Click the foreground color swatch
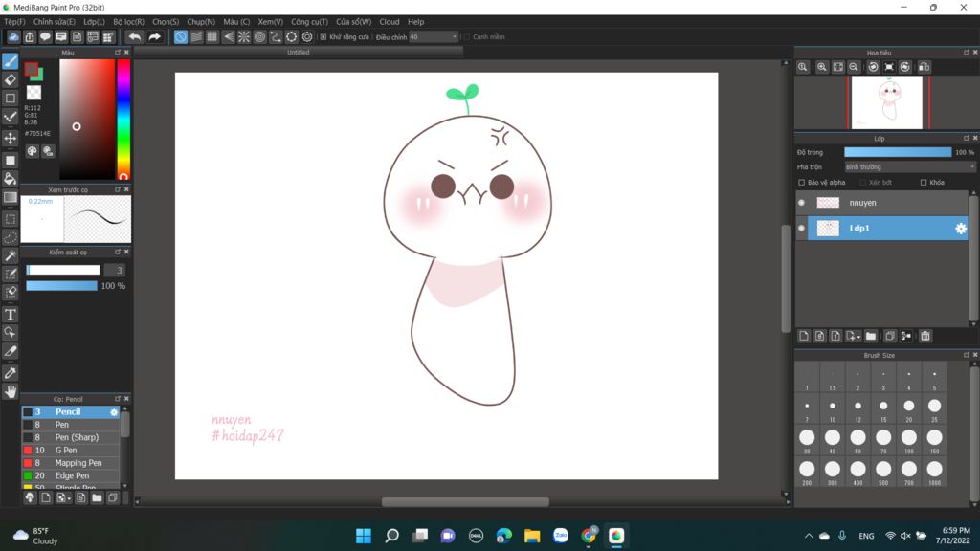 (x=32, y=69)
